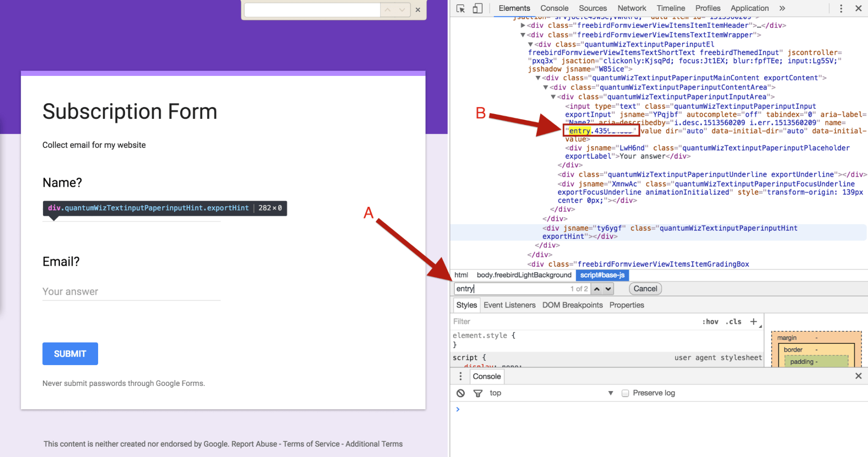The height and width of the screenshot is (457, 868).
Task: Select the DOM Breakpoints sidebar tab
Action: pos(572,305)
